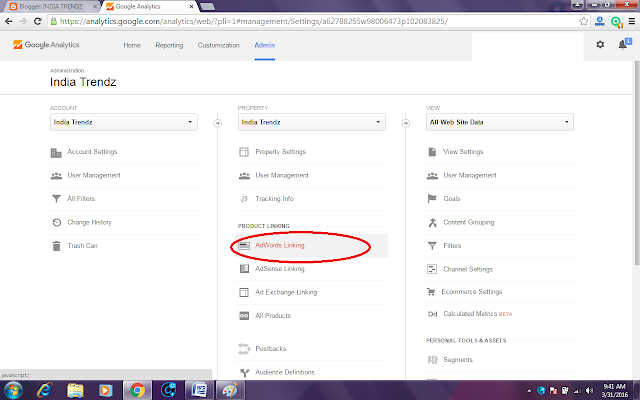The width and height of the screenshot is (640, 400).
Task: Click the Audience Definitions fork icon
Action: click(x=244, y=372)
